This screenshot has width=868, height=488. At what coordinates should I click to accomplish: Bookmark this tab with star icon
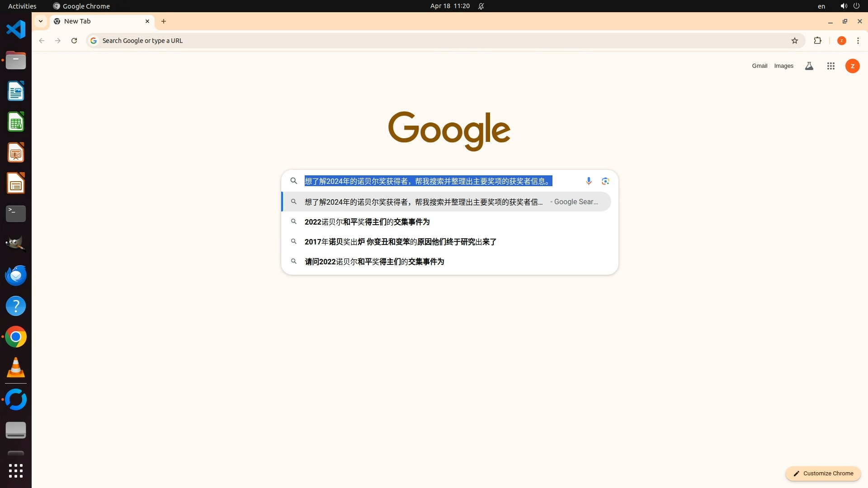click(795, 41)
